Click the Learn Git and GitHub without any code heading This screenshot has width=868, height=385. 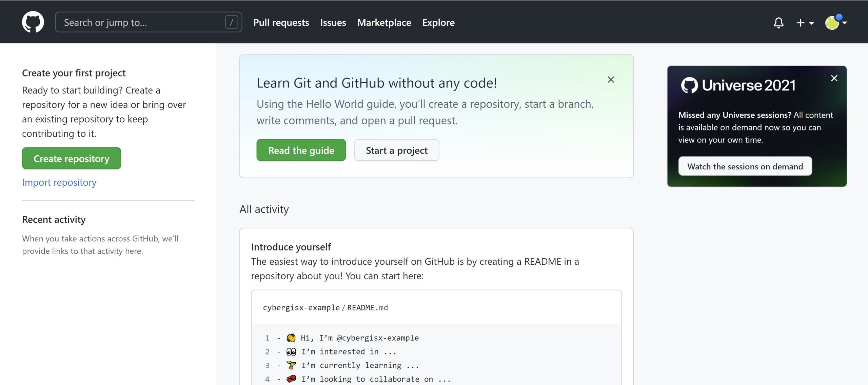point(377,83)
